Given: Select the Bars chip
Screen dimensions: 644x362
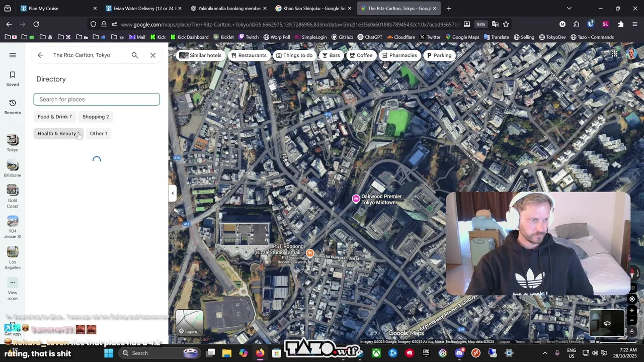Looking at the screenshot, I should point(331,55).
